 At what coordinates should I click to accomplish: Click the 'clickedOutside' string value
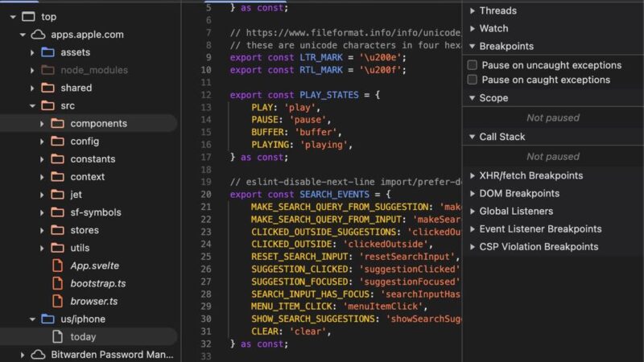tap(386, 245)
